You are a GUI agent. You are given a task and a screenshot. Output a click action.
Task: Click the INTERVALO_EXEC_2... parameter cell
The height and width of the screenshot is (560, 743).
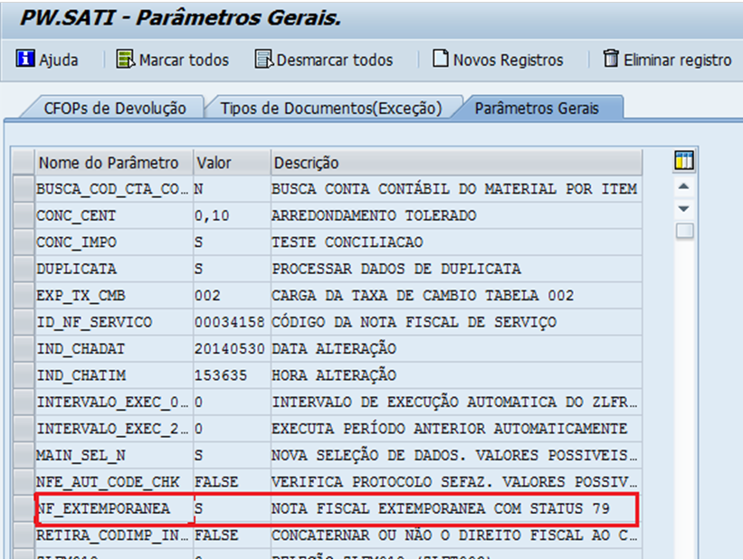114,428
